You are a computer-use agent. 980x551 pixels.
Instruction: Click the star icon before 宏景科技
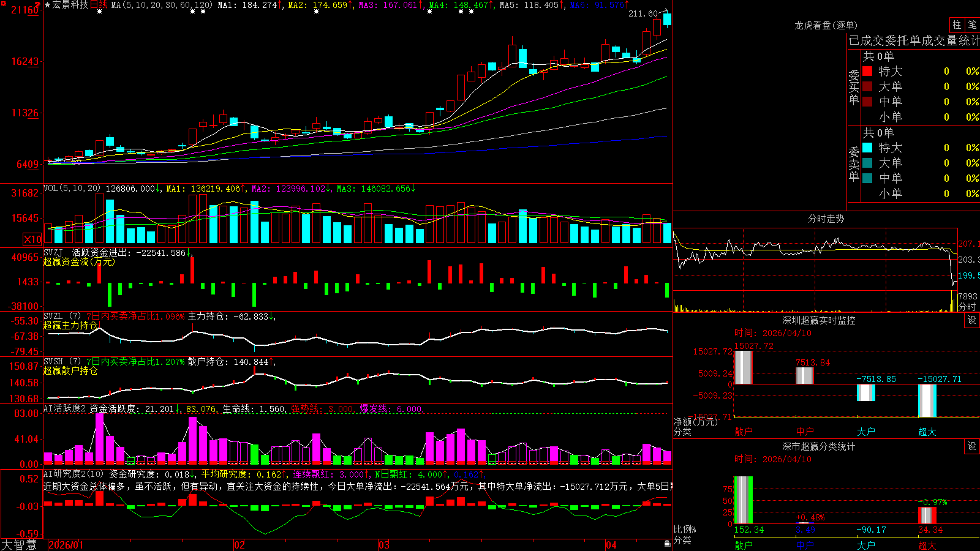[48, 5]
